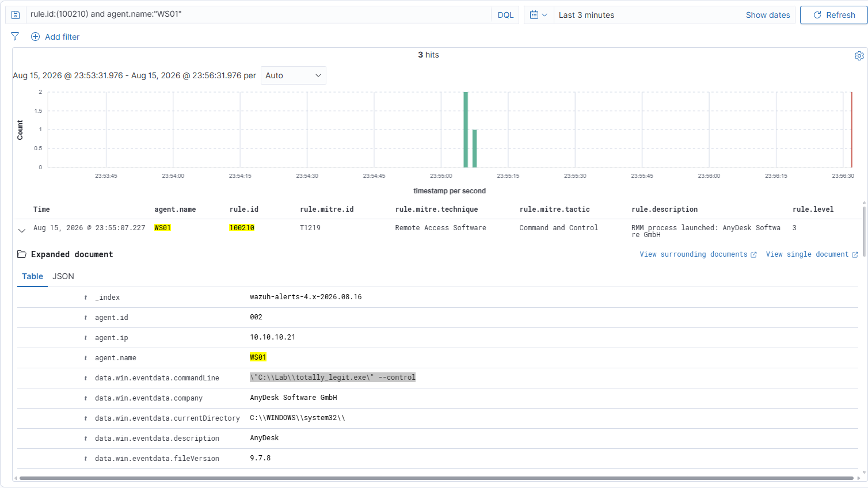
Task: Click the rule.level column header
Action: (x=813, y=209)
